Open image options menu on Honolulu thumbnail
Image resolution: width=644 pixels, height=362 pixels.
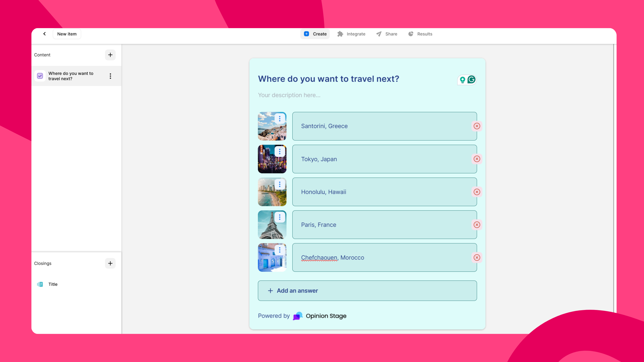279,184
